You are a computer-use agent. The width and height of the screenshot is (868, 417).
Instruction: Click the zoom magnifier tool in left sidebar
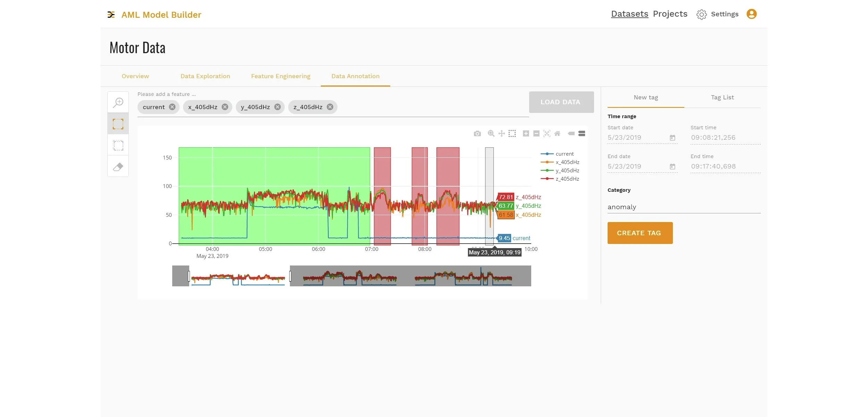(x=118, y=103)
